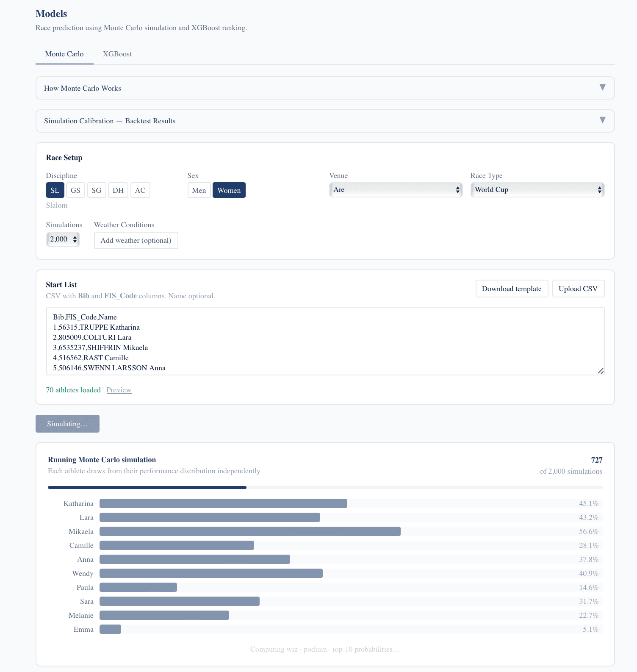Open the Preview link for loaded athletes
Viewport: 637px width, 672px height.
point(119,390)
